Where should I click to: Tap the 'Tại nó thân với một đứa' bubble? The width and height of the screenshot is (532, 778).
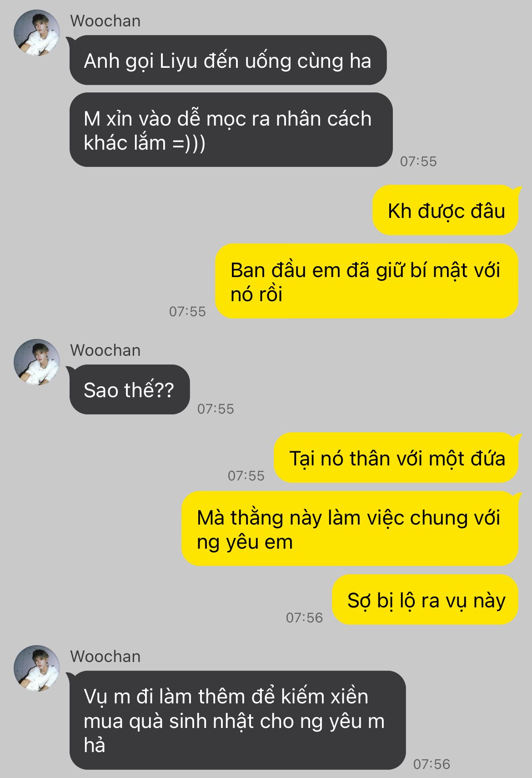(x=396, y=457)
